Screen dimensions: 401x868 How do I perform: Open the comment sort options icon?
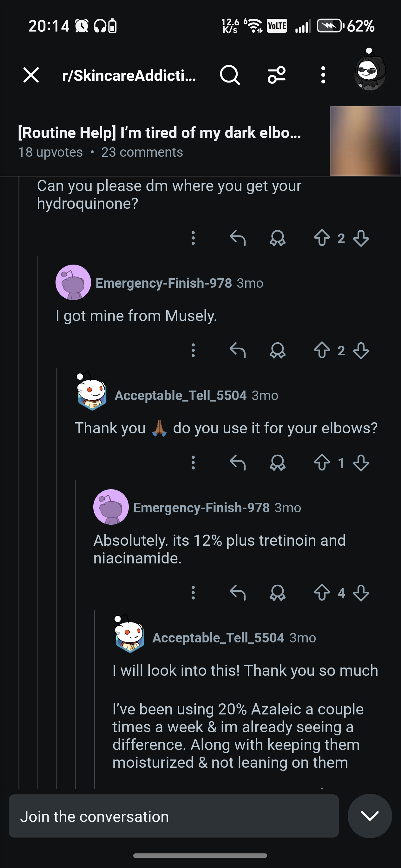tap(276, 75)
